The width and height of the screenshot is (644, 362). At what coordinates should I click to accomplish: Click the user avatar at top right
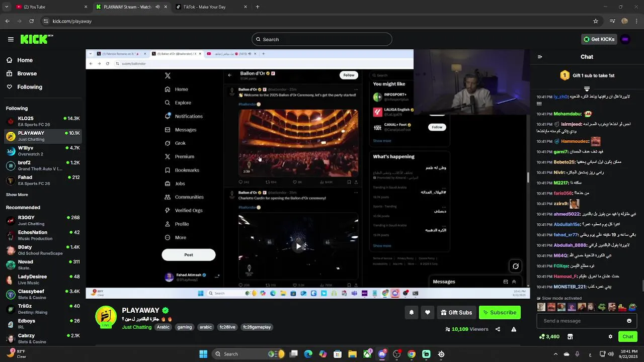pyautogui.click(x=625, y=39)
